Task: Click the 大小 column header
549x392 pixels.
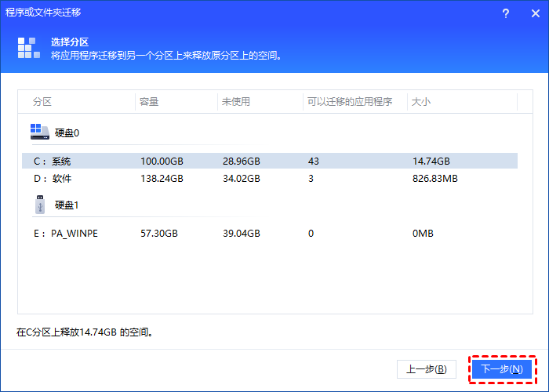Action: (422, 102)
